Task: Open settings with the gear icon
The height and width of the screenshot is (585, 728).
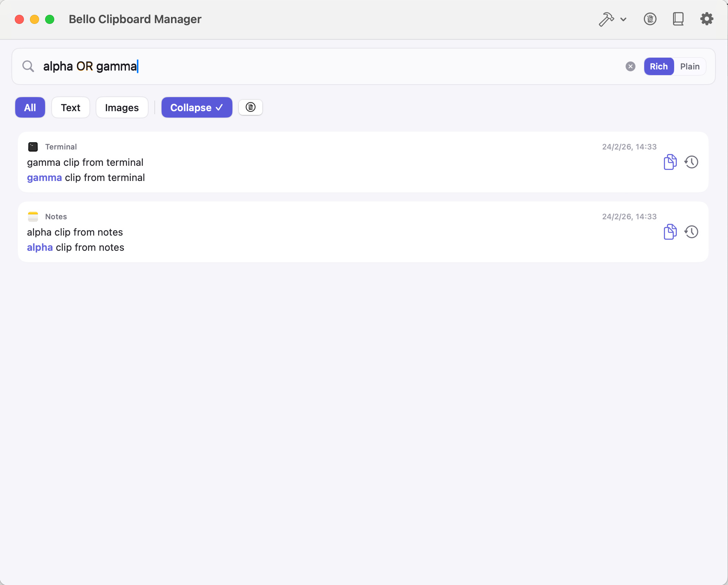Action: click(x=706, y=19)
